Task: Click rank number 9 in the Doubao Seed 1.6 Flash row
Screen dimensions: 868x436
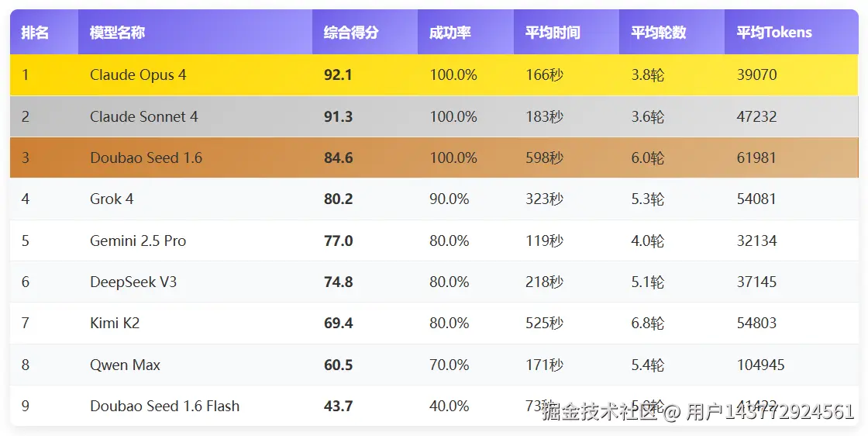Action: [26, 406]
